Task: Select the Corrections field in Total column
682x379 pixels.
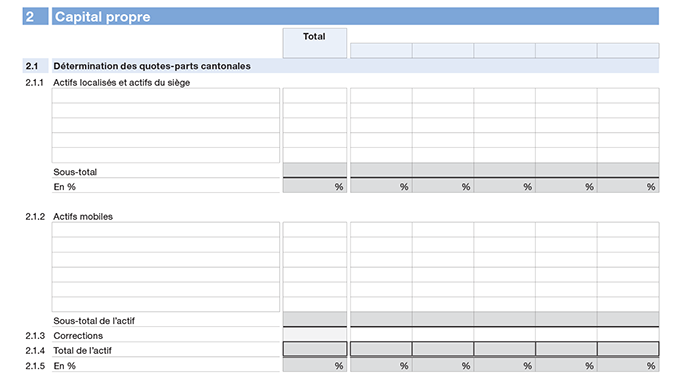Action: point(314,334)
